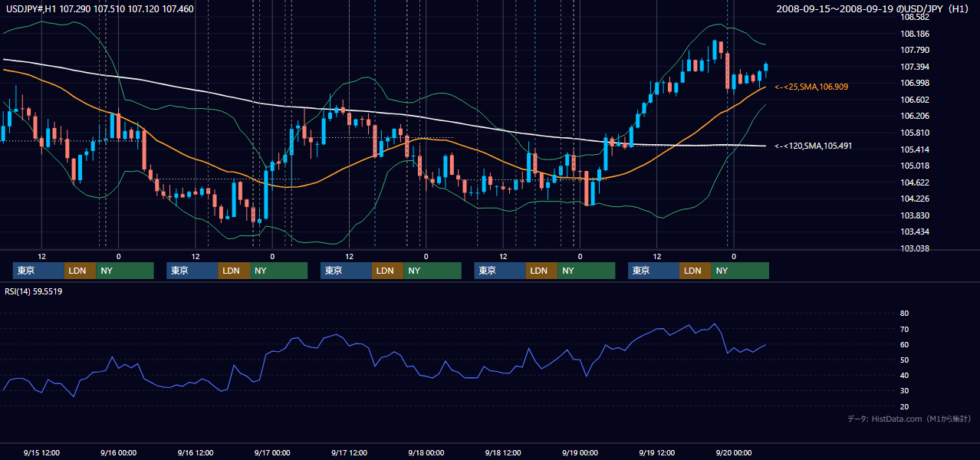Click price axis value 108.186
The height and width of the screenshot is (460, 980).
coord(915,34)
